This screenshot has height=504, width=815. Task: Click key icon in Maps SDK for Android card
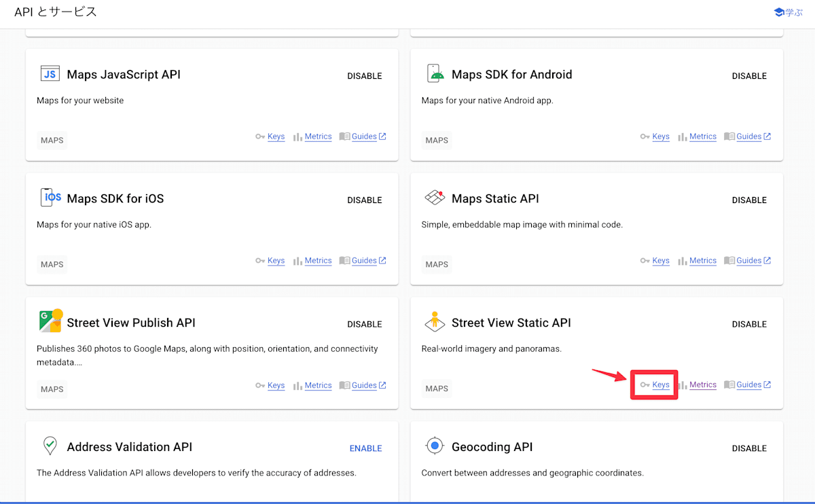[645, 137]
